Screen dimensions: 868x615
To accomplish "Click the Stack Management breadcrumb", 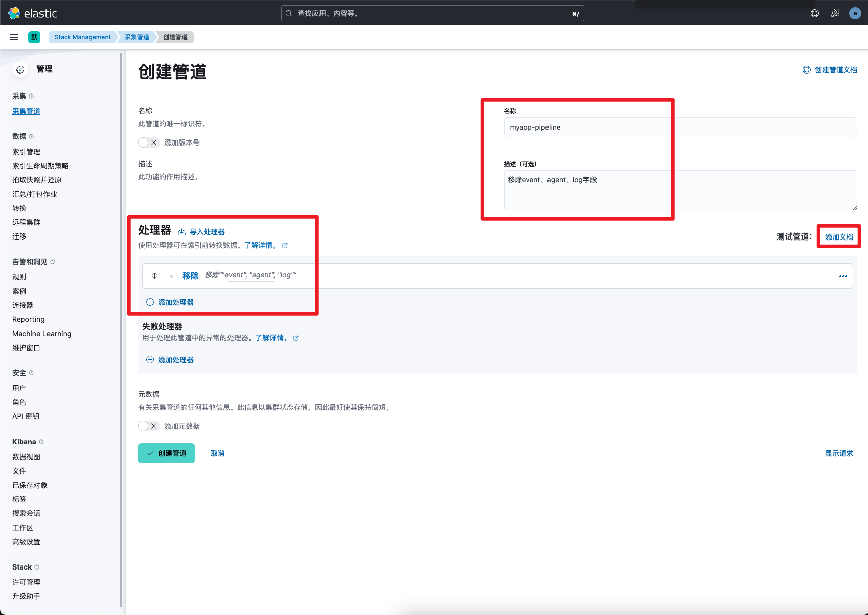I will 82,37.
